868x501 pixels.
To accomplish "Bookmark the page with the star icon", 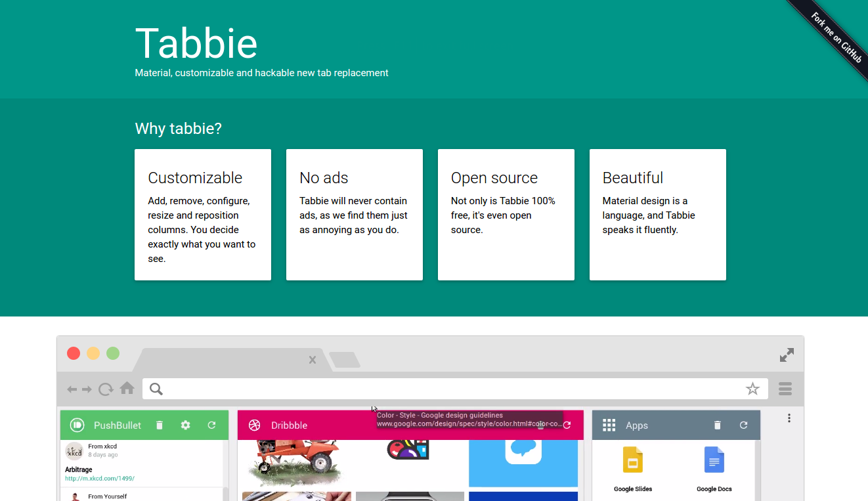I will [752, 389].
